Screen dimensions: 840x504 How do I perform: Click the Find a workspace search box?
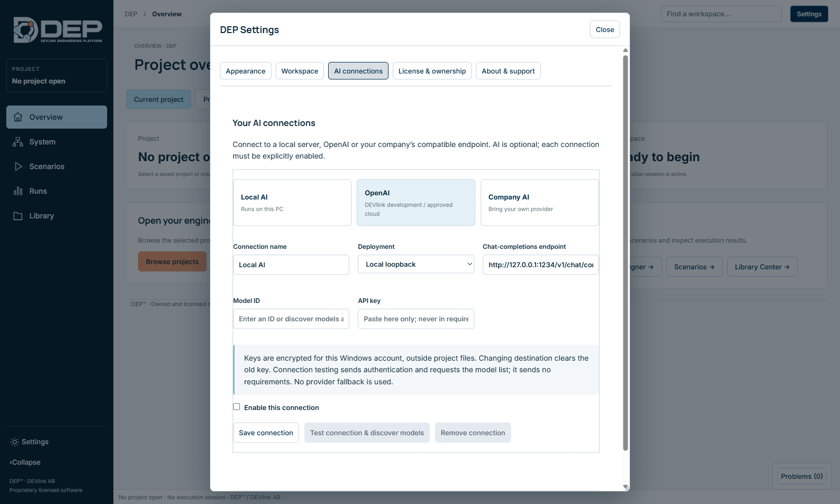721,14
